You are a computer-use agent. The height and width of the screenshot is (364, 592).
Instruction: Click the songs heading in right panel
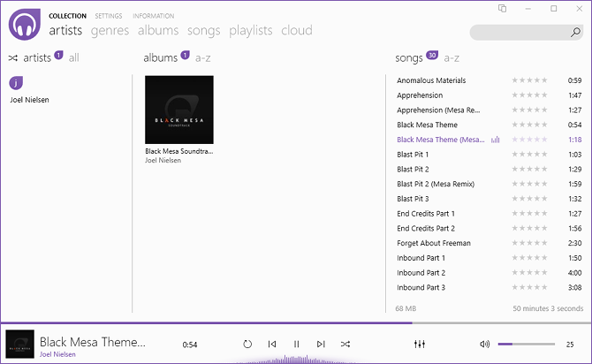tap(409, 58)
